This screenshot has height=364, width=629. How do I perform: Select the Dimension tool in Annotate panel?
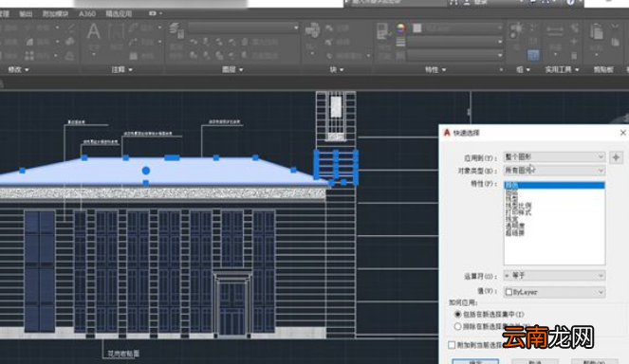[116, 31]
